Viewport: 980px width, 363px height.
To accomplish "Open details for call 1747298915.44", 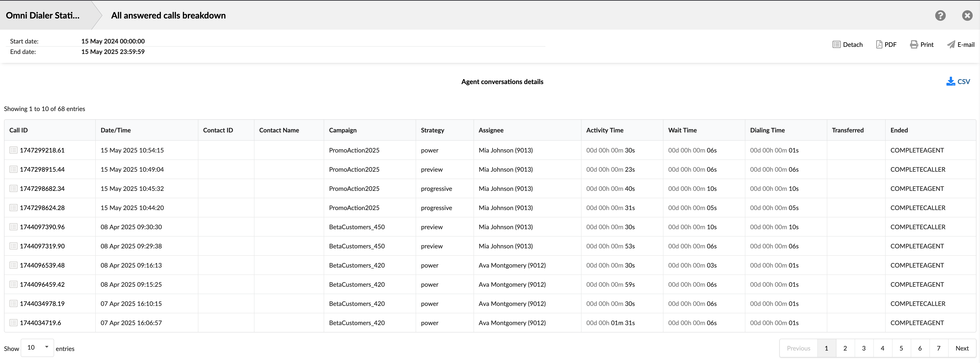I will tap(13, 169).
